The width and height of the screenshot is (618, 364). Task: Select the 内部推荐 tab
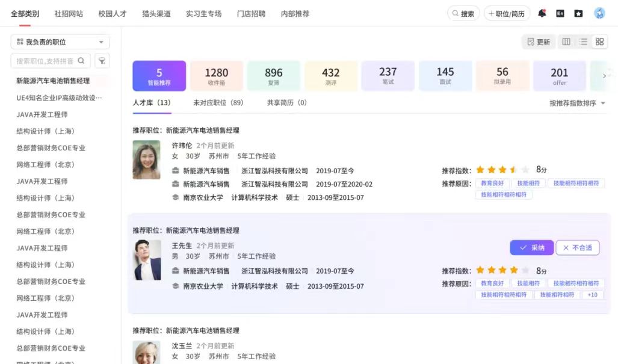(x=295, y=14)
